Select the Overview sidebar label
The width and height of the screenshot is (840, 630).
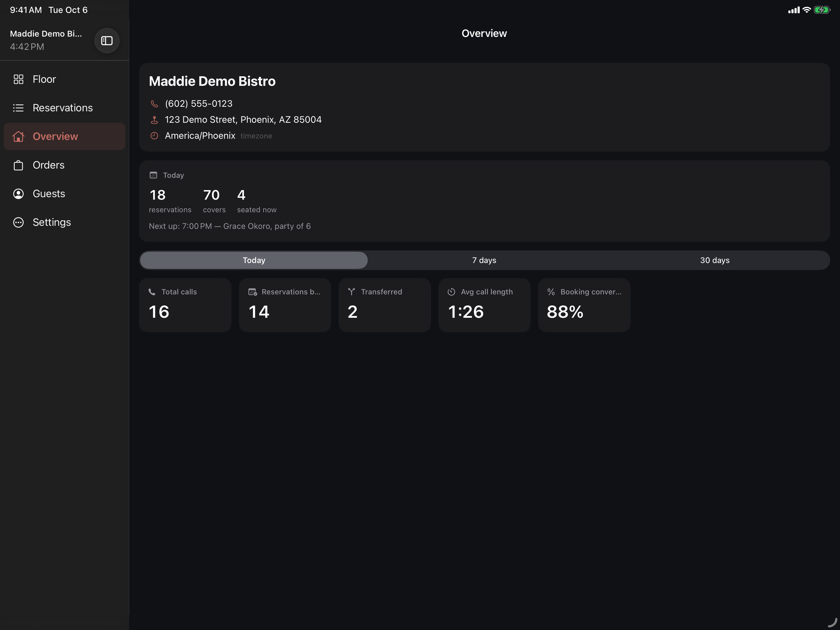pyautogui.click(x=55, y=136)
